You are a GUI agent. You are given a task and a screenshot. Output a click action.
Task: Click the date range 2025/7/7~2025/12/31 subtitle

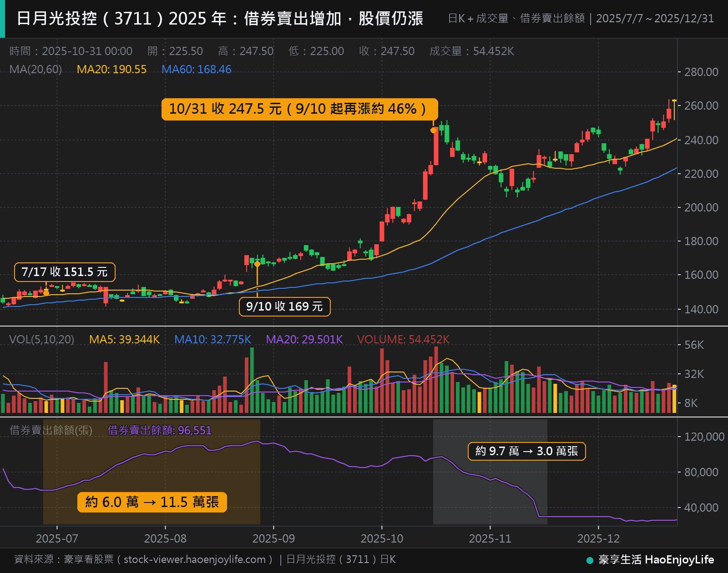tap(655, 19)
